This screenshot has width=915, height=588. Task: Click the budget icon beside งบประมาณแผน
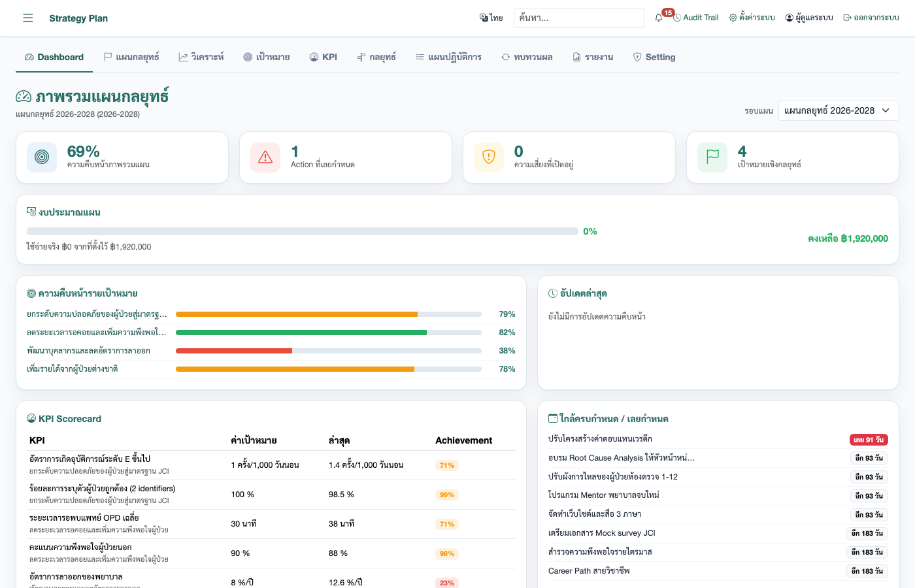pyautogui.click(x=31, y=212)
